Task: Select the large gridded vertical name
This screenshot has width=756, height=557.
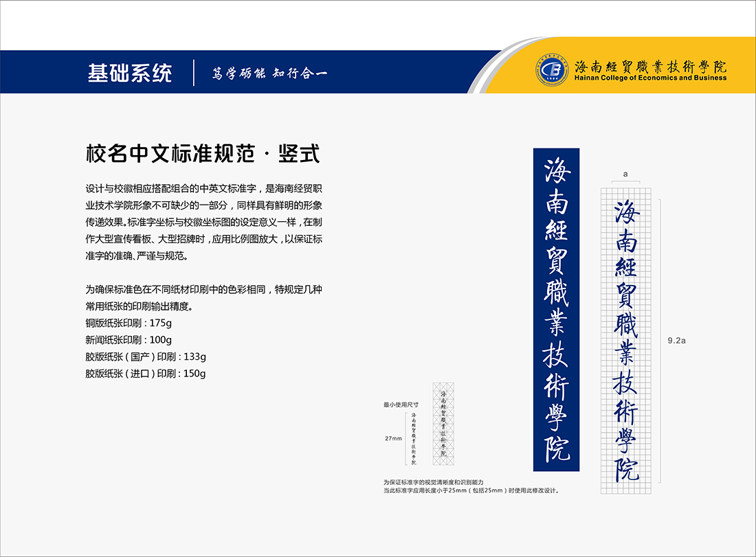Action: (626, 340)
